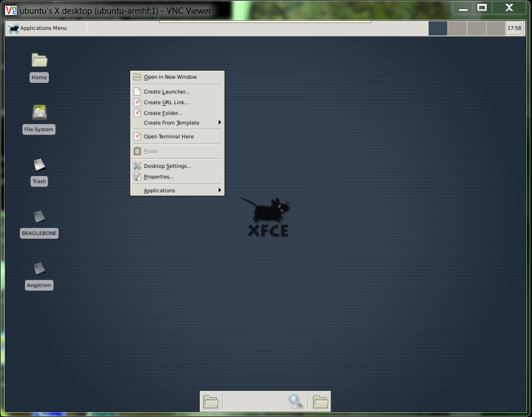This screenshot has width=532, height=417.
Task: Click the greyed-out Paste entry
Action: tap(178, 151)
